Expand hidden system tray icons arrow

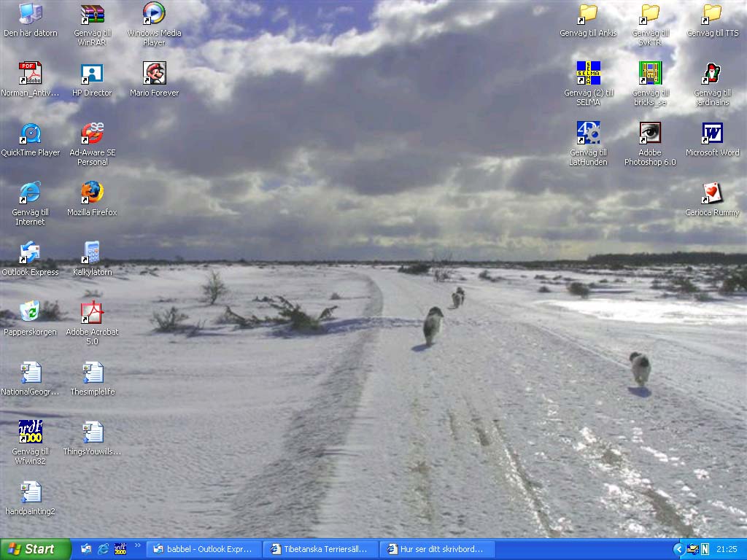pyautogui.click(x=678, y=549)
